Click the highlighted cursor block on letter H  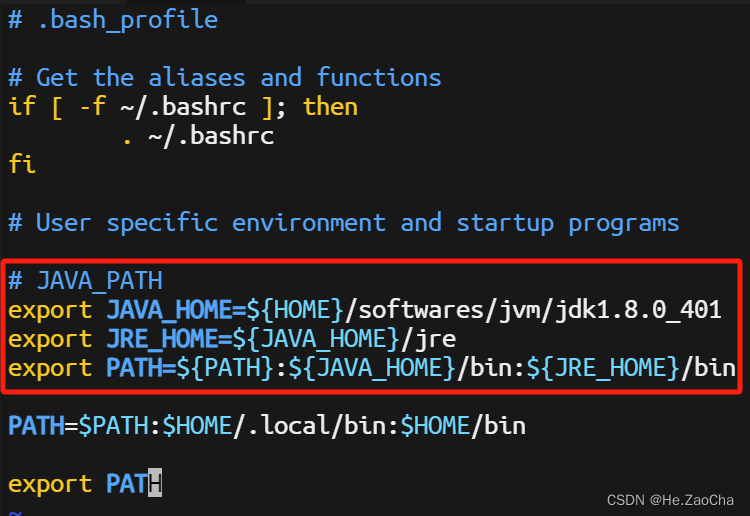(155, 483)
